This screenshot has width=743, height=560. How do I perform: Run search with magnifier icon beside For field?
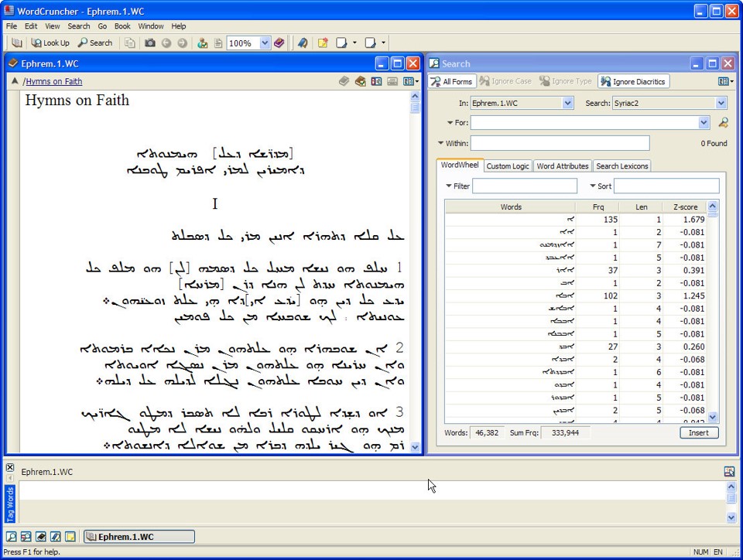(723, 122)
